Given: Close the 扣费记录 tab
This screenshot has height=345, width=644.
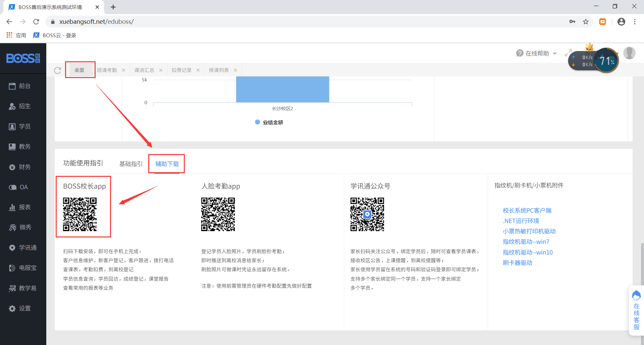Looking at the screenshot, I should (198, 70).
